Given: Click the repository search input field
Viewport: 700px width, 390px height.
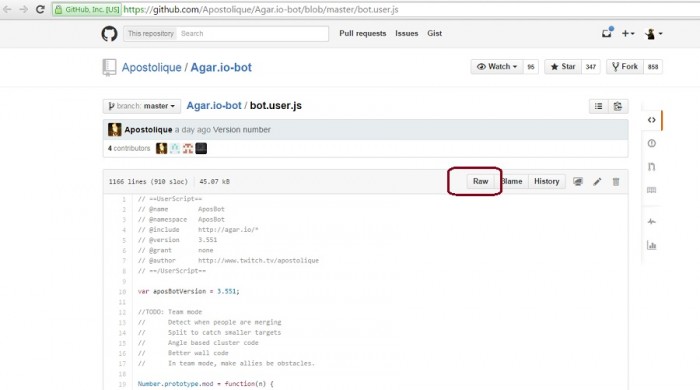Looking at the screenshot, I should coord(253,33).
